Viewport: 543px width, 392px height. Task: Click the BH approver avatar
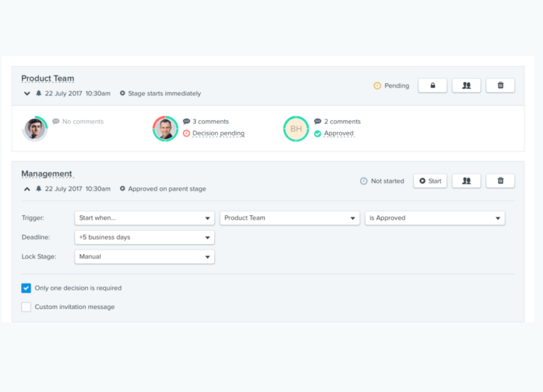click(x=296, y=128)
